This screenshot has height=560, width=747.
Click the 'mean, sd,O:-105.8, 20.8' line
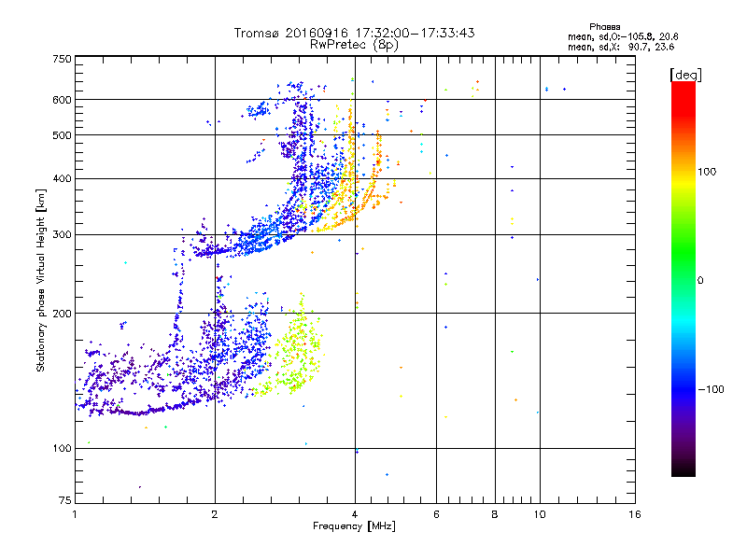[623, 36]
